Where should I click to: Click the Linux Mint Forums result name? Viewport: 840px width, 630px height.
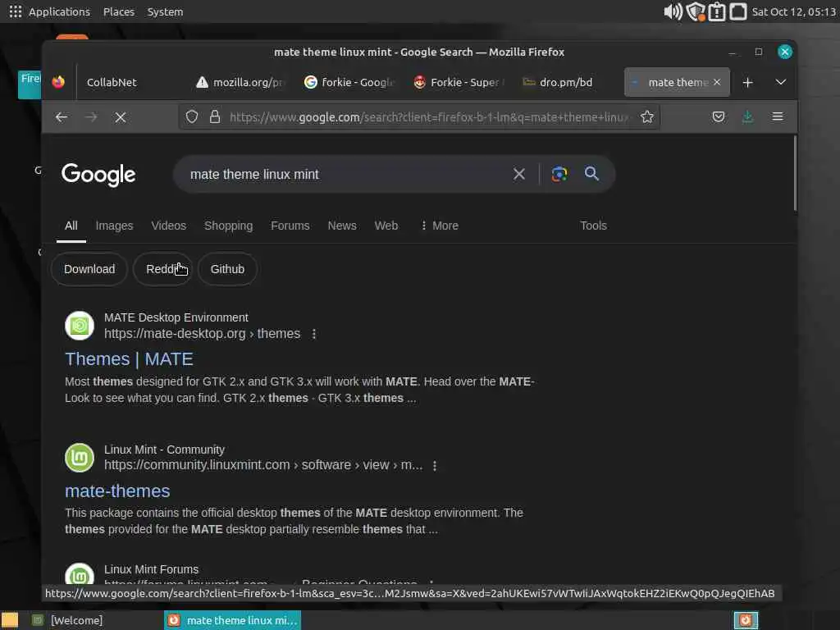(x=151, y=569)
